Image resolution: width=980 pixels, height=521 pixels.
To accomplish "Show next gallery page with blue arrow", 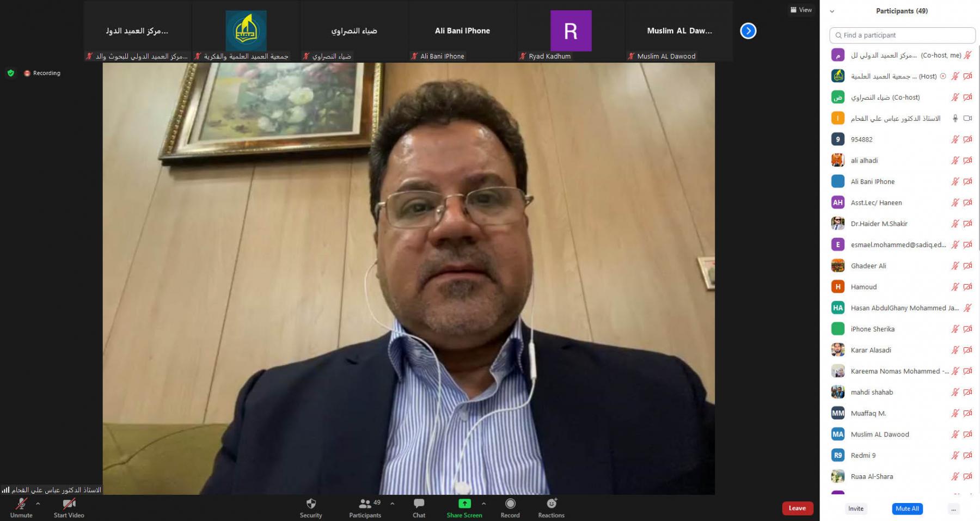I will tap(748, 31).
